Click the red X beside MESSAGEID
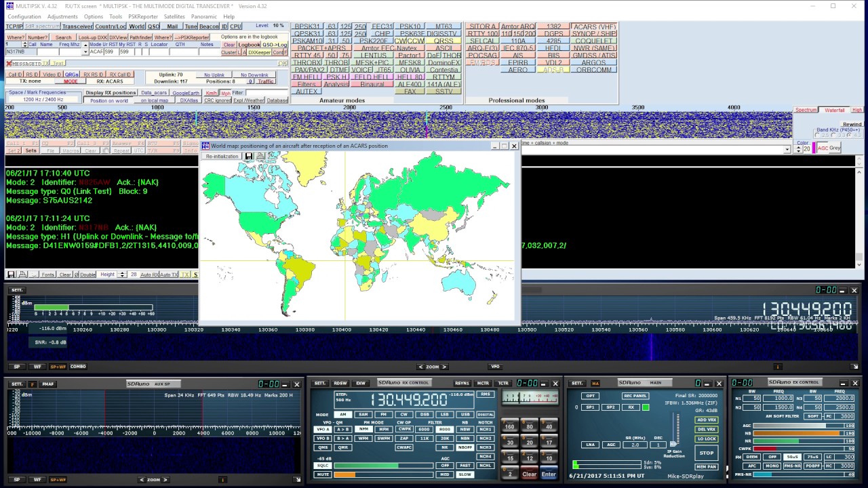The image size is (868, 488). point(9,64)
